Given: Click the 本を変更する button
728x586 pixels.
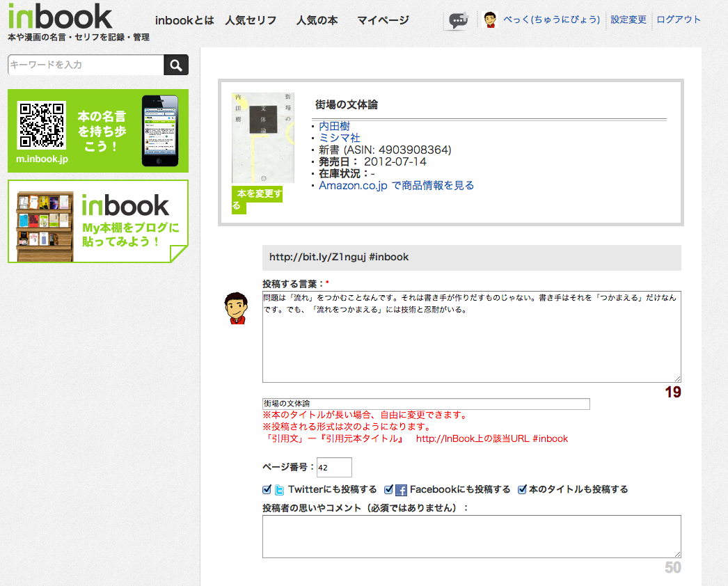Looking at the screenshot, I should click(x=257, y=199).
